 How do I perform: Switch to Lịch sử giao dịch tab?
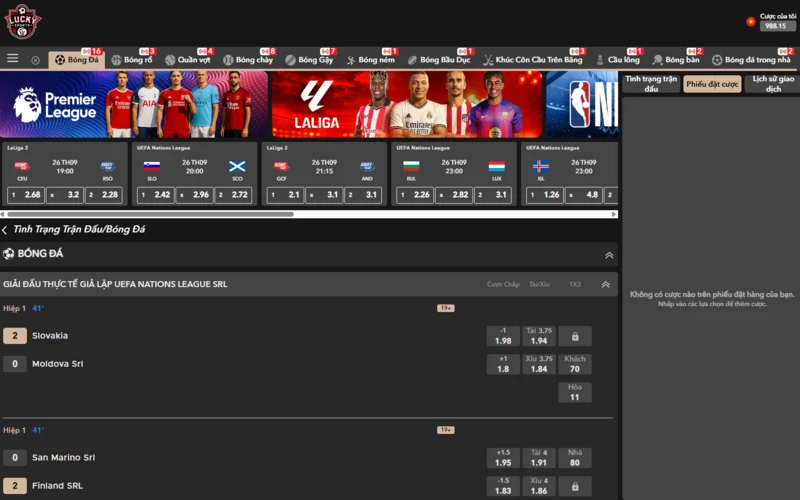coord(772,84)
